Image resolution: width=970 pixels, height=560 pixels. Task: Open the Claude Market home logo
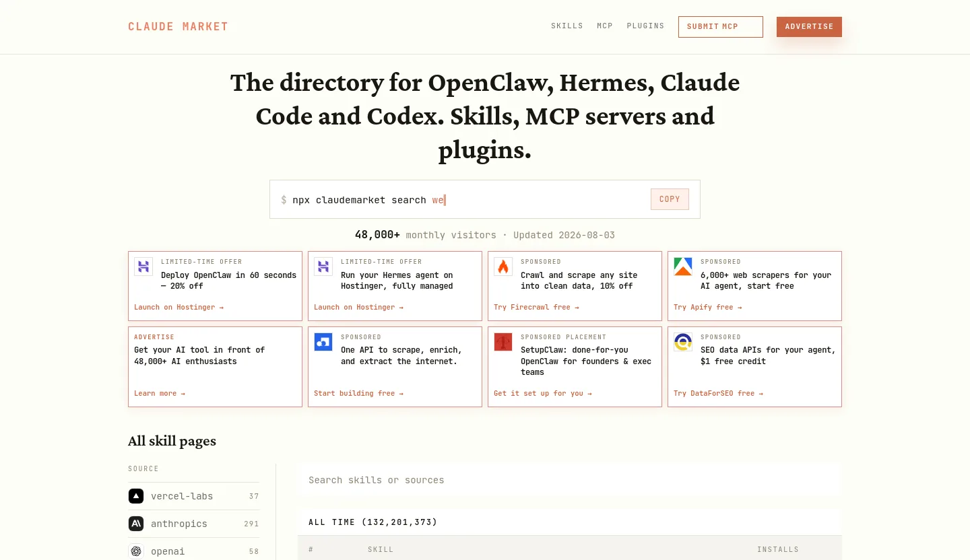click(179, 27)
